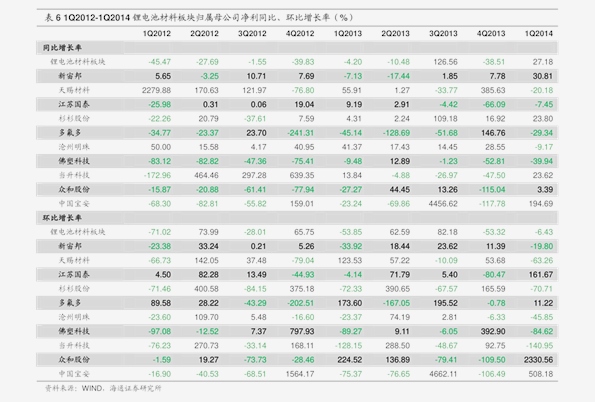Click the cell showing 390.65

click(398, 289)
